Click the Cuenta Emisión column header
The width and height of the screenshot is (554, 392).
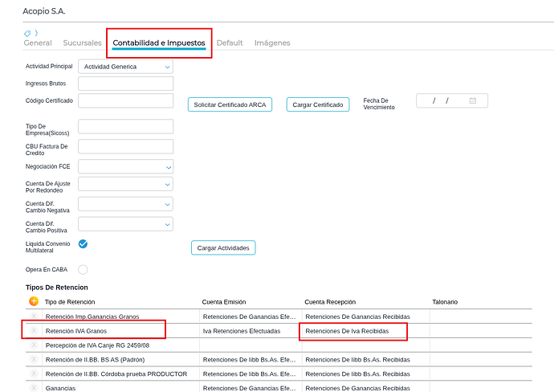tap(224, 302)
